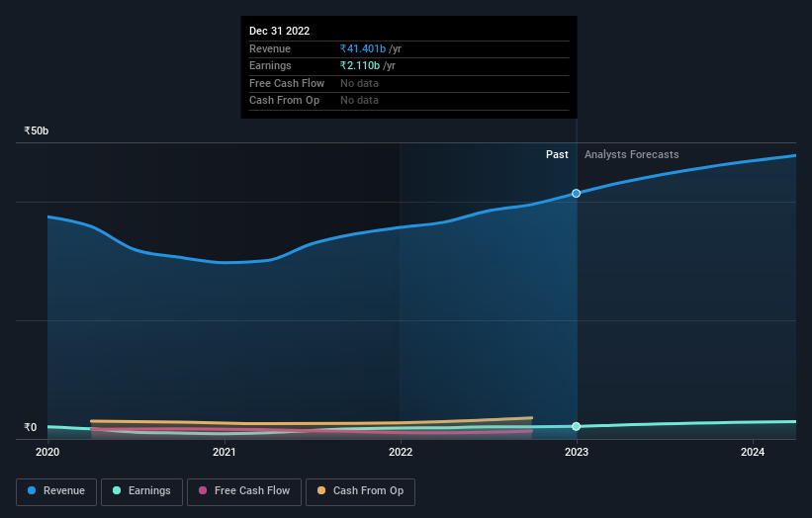Click the ₹0 y-axis label

pyautogui.click(x=31, y=427)
